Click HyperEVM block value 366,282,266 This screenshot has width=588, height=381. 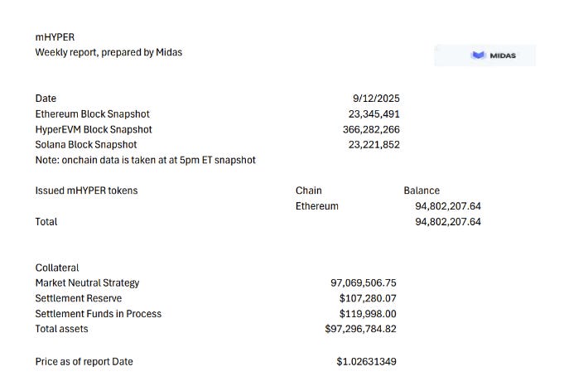click(x=371, y=129)
